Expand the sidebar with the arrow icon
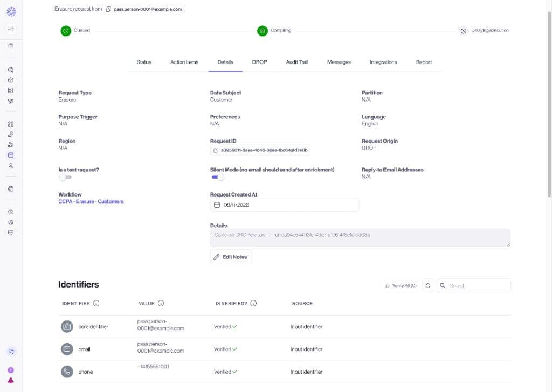Screen dimensions: 552x392 click(x=11, y=29)
